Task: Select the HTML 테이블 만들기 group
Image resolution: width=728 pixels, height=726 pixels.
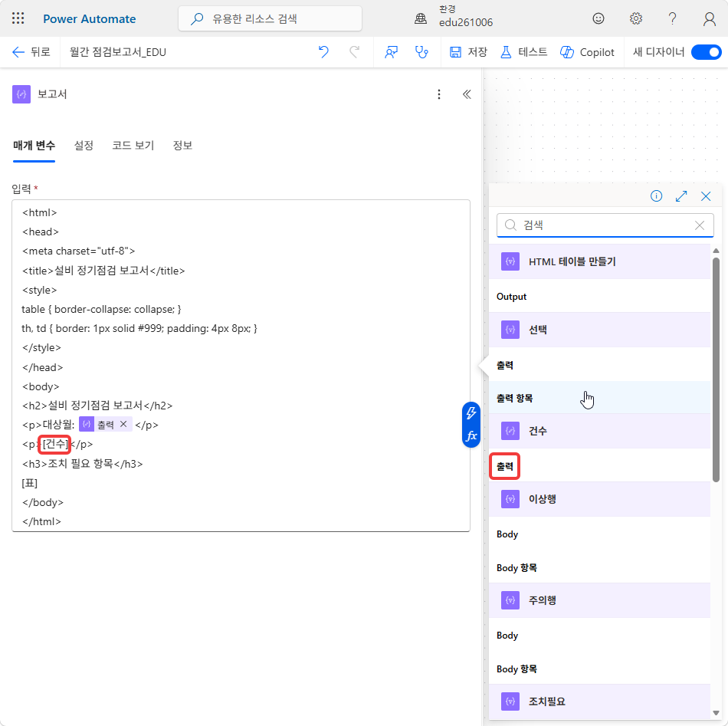Action: click(599, 261)
